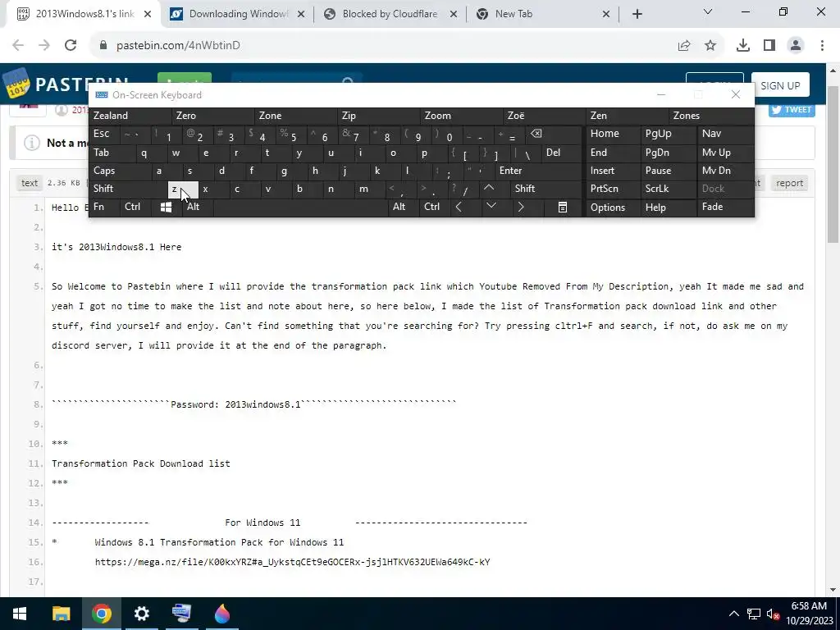
Task: Click the down arrow key
Action: [x=491, y=206]
